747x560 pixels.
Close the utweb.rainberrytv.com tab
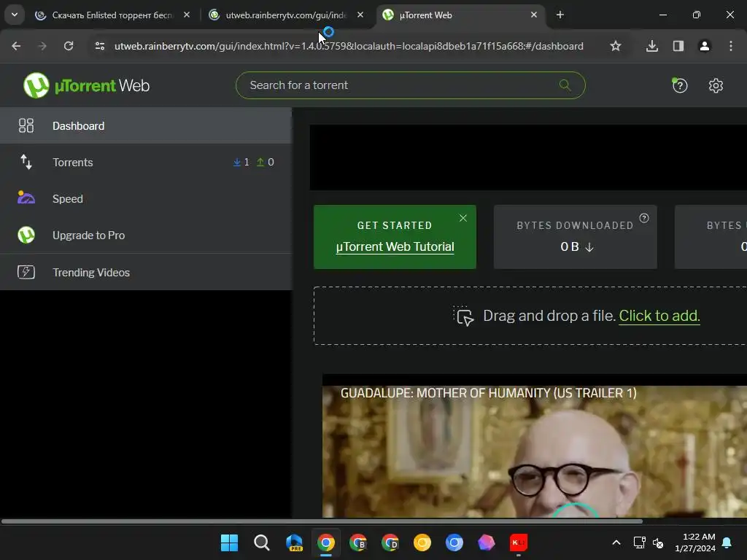point(360,15)
